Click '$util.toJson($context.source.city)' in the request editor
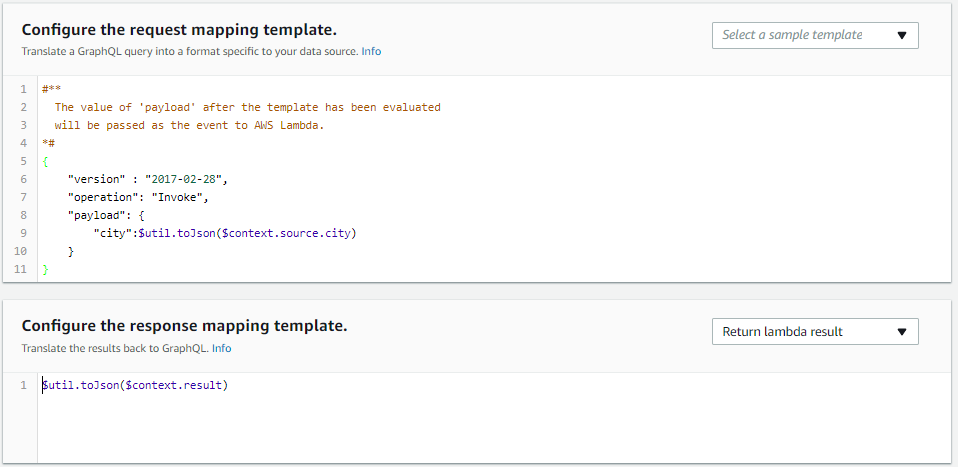The height and width of the screenshot is (468, 958). point(247,233)
